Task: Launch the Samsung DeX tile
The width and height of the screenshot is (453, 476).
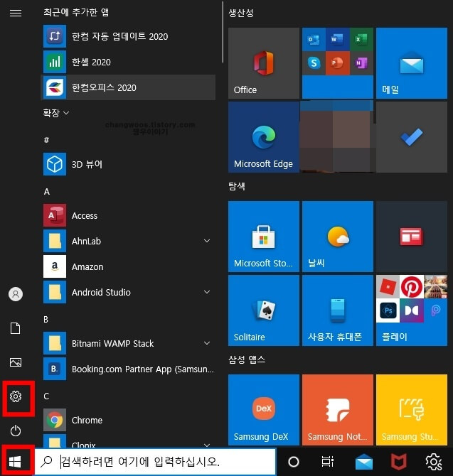Action: click(264, 410)
